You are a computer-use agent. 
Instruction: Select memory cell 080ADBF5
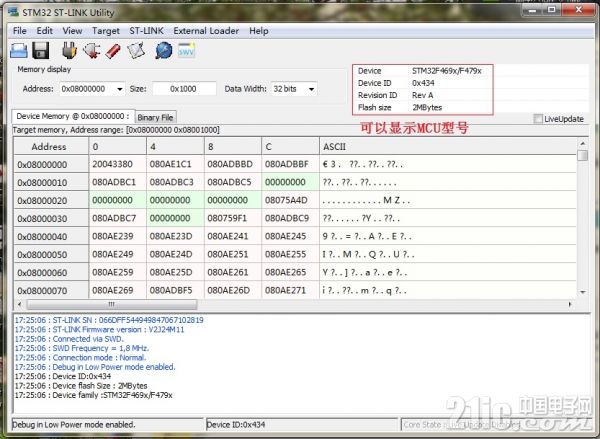[x=175, y=290]
